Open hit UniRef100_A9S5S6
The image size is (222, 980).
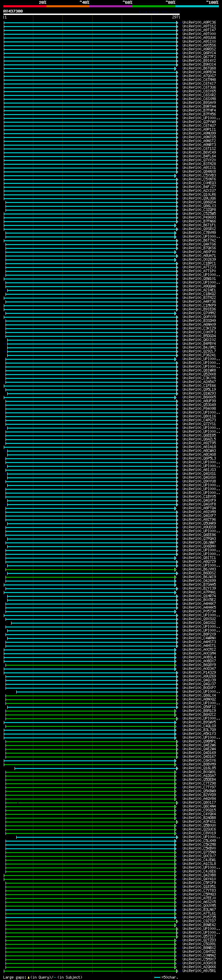click(199, 45)
